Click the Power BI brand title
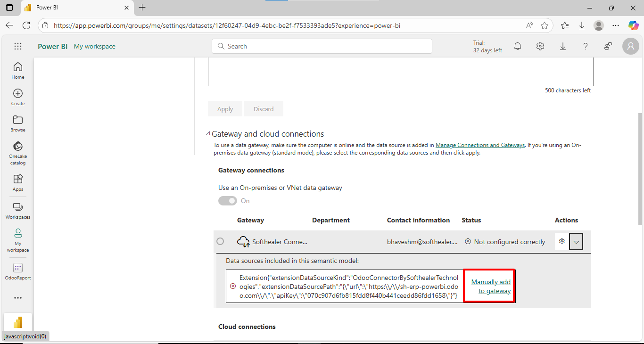Image resolution: width=644 pixels, height=344 pixels. (x=53, y=46)
